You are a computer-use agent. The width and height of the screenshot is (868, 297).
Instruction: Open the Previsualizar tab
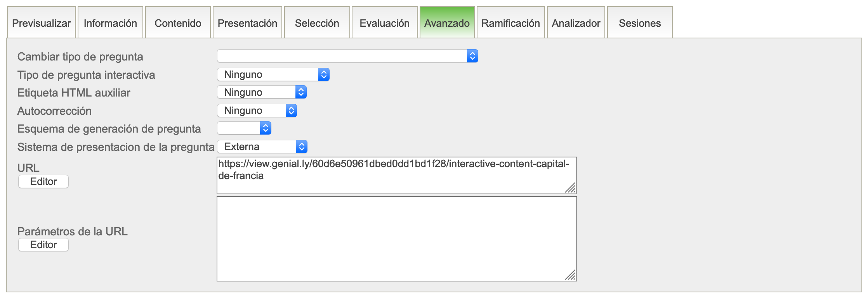41,23
